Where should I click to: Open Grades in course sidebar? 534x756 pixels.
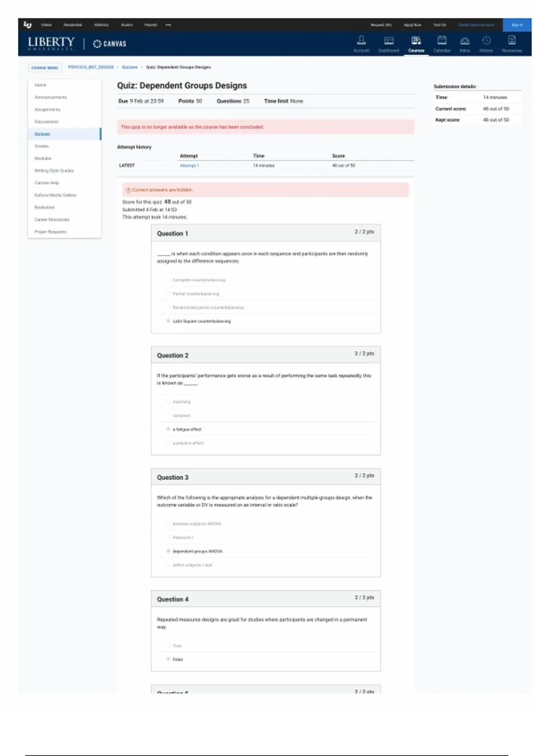point(41,146)
